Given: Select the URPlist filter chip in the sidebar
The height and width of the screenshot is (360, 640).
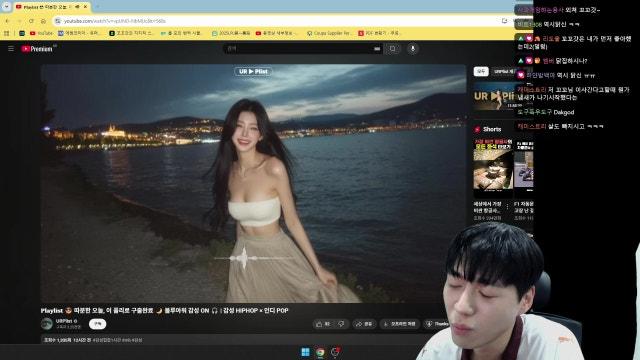Looking at the screenshot, I should (504, 71).
